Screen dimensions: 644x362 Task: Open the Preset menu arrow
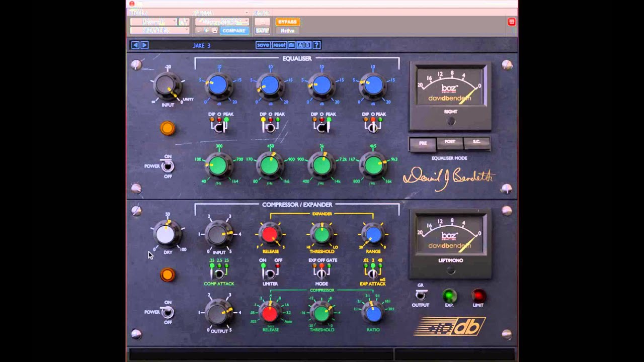(247, 13)
